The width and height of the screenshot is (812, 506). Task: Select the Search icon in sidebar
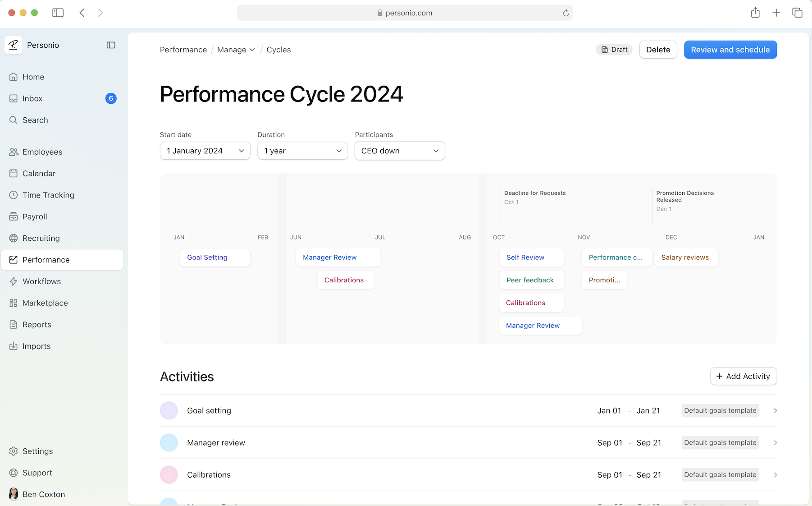pos(14,120)
